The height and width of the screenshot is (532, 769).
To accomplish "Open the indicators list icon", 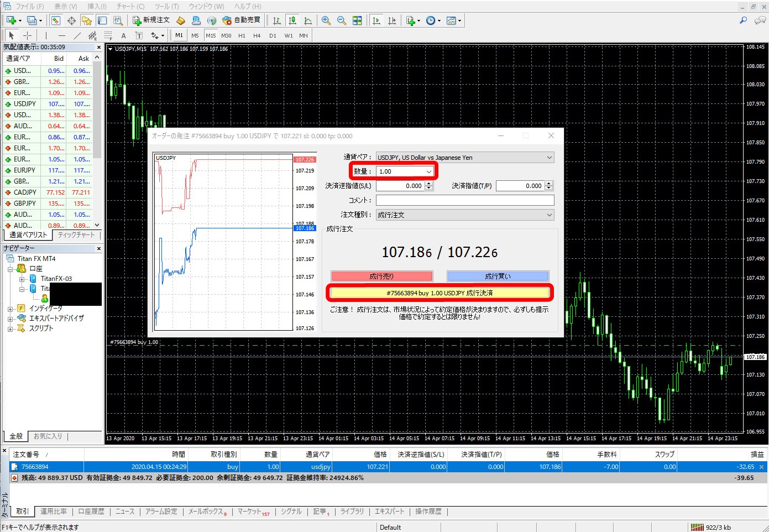I will [x=411, y=20].
